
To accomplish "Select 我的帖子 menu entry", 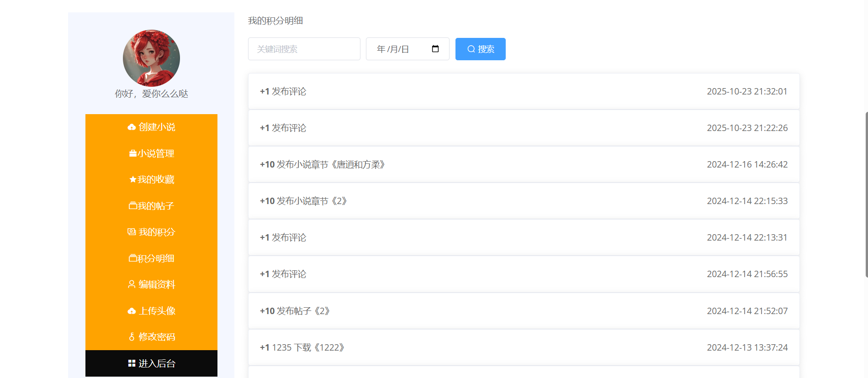I will coord(151,206).
